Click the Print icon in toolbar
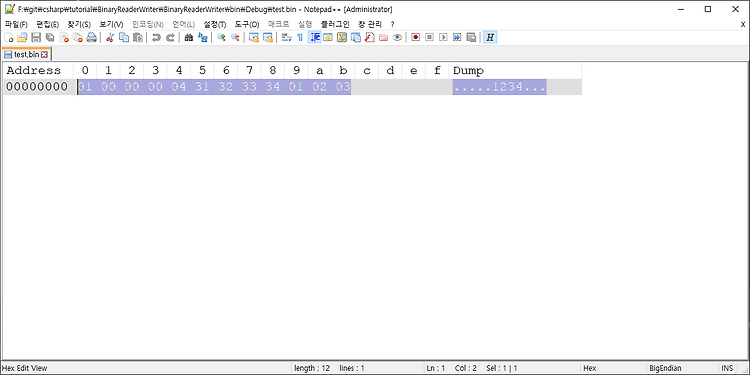Image resolution: width=750 pixels, height=375 pixels. coord(91,37)
